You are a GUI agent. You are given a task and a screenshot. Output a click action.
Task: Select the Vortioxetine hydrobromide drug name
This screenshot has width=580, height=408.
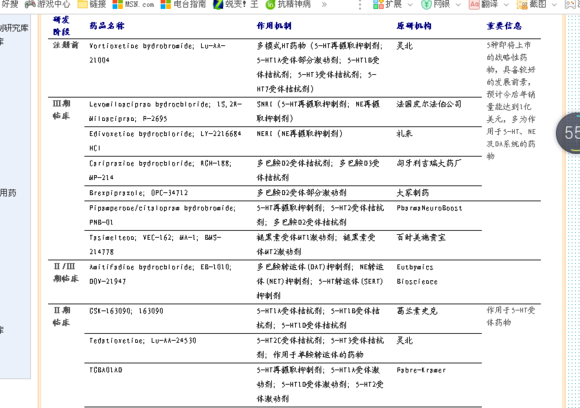(x=157, y=53)
